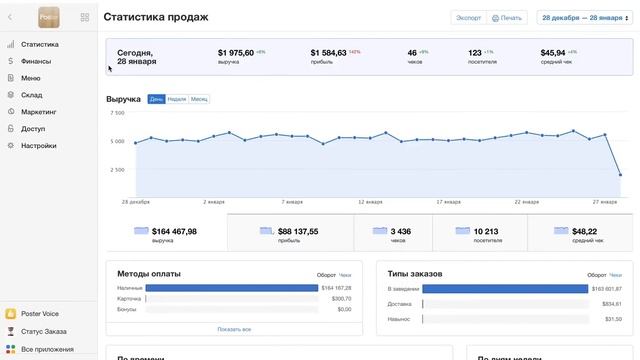Image resolution: width=640 pixels, height=360 pixels.
Task: Click the Печать button
Action: [507, 18]
